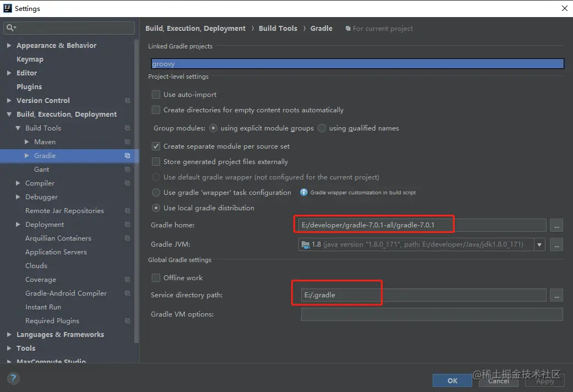Check Store generated project files externally
Viewport: 573px width, 392px height.
(156, 162)
